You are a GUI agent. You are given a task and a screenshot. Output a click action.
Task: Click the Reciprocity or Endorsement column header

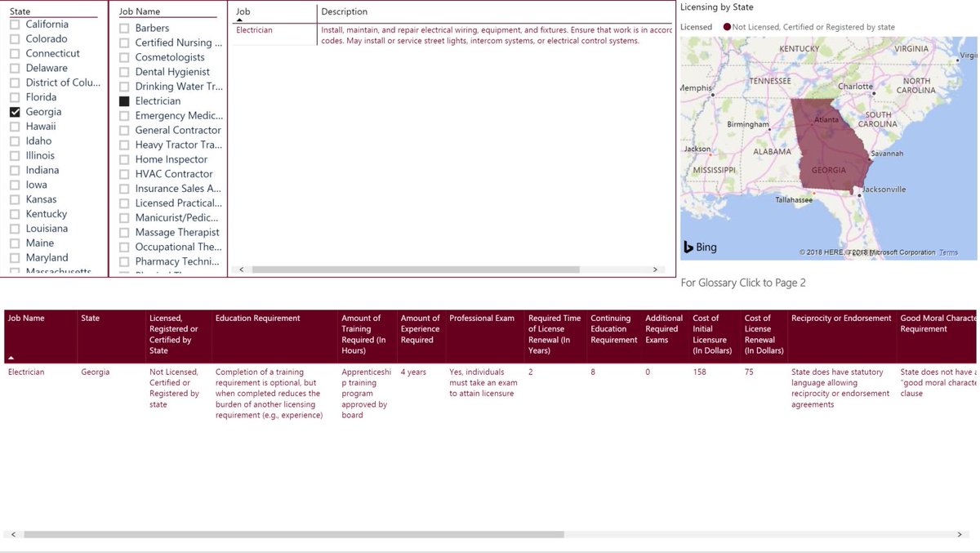pyautogui.click(x=841, y=319)
